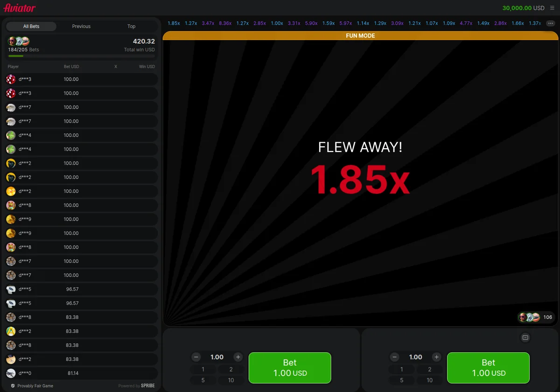This screenshot has width=560, height=392.
Task: View the 4.77x result in round history
Action: 466,23
